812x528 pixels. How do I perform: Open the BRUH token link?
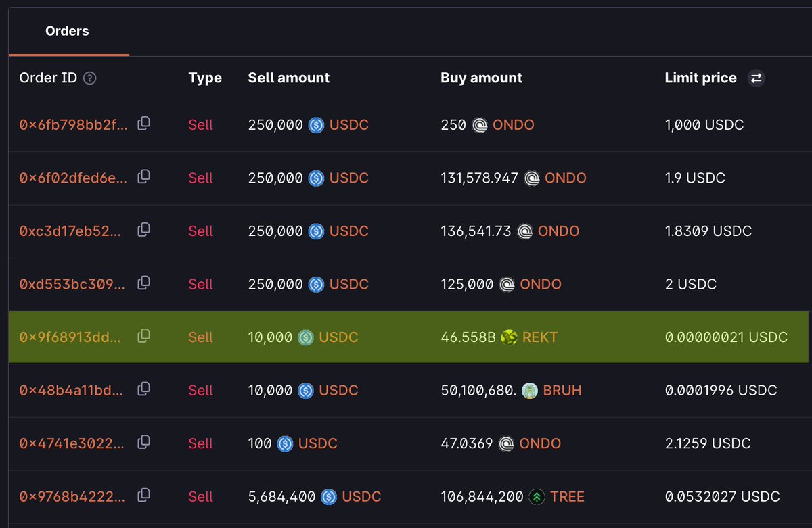coord(562,390)
